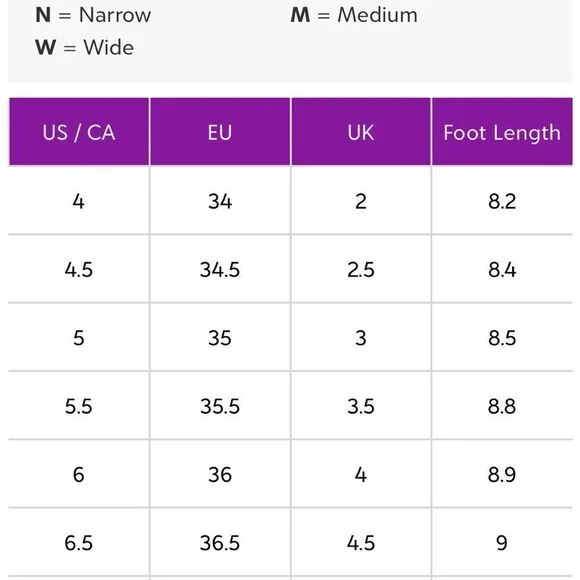
Task: Click UK size 4.5 cell
Action: (361, 543)
